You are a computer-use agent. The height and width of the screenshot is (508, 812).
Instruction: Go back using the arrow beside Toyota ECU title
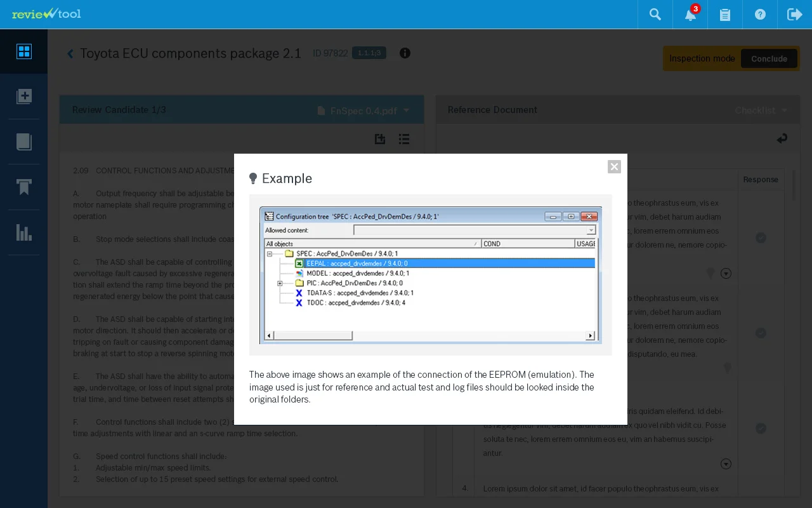[x=70, y=53]
